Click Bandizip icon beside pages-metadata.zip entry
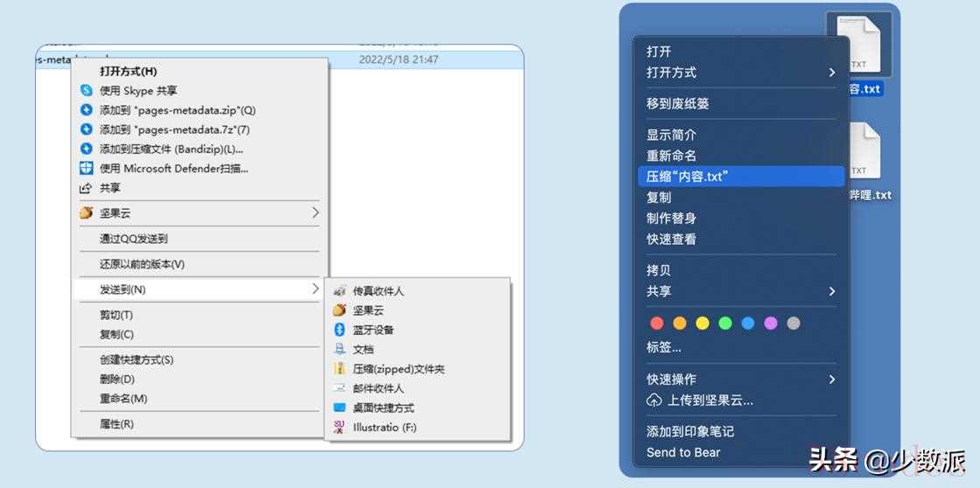 coord(87,110)
